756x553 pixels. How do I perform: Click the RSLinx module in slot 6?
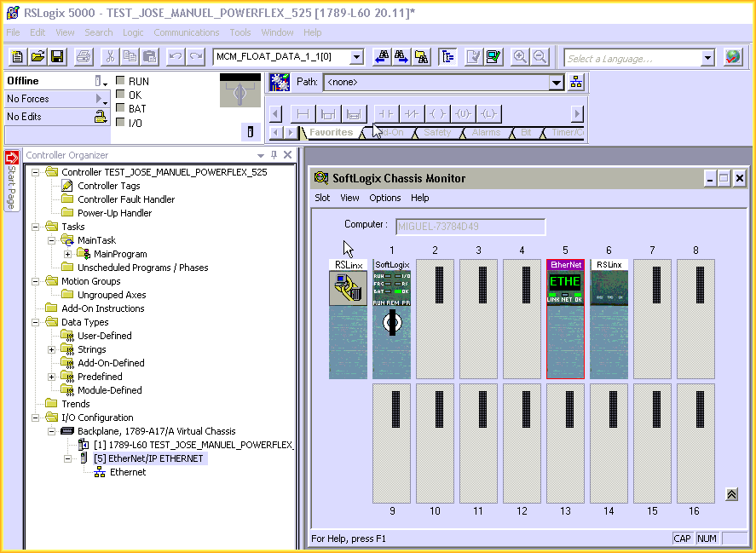point(609,319)
